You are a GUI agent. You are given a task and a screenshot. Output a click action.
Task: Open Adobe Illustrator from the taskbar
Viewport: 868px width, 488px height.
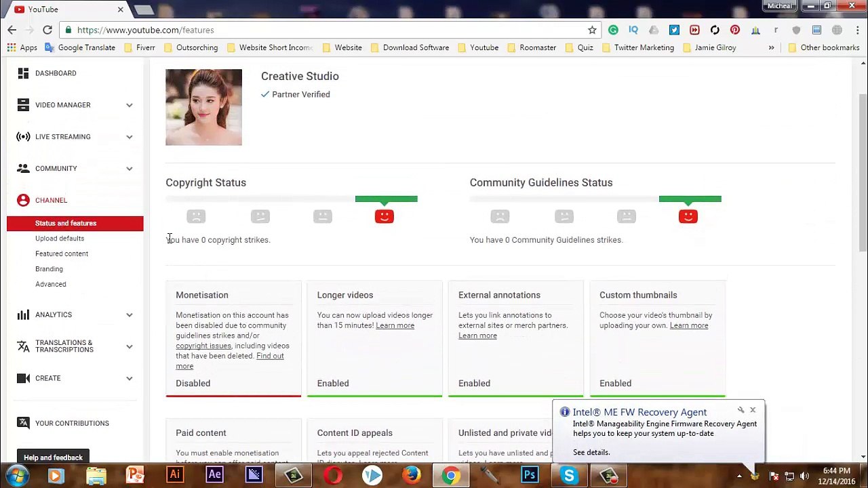point(175,476)
